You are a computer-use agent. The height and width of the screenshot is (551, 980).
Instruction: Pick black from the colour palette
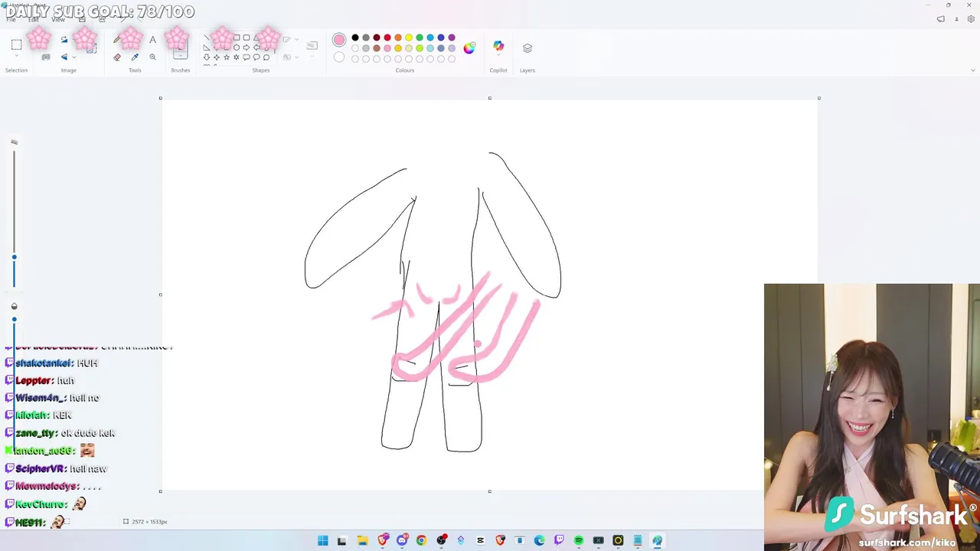(355, 37)
